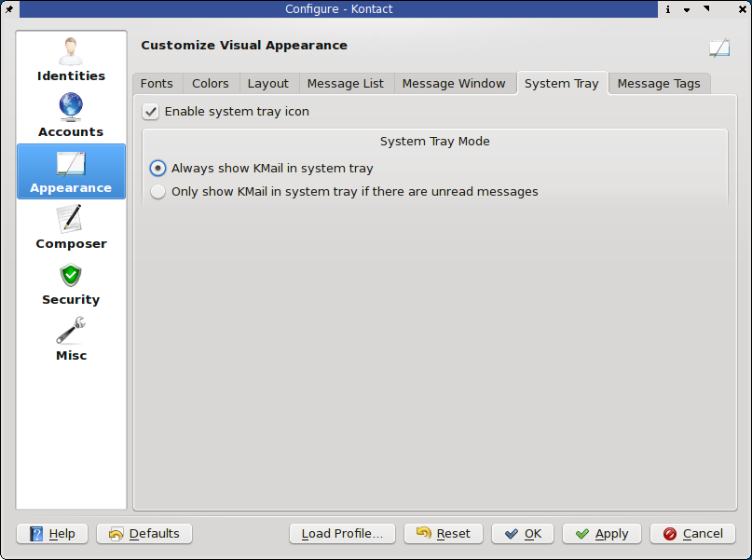Click the Cancel button

click(692, 534)
